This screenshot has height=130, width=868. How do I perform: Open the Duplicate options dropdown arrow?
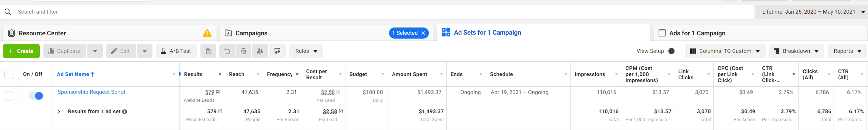95,51
